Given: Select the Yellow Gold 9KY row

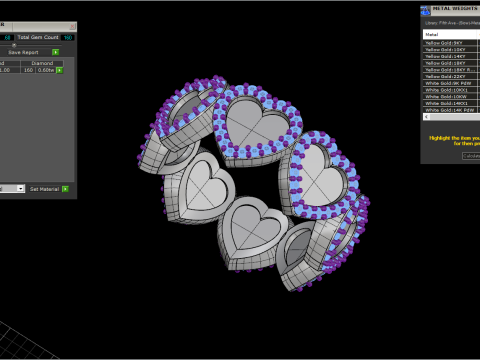Looking at the screenshot, I should point(450,43).
